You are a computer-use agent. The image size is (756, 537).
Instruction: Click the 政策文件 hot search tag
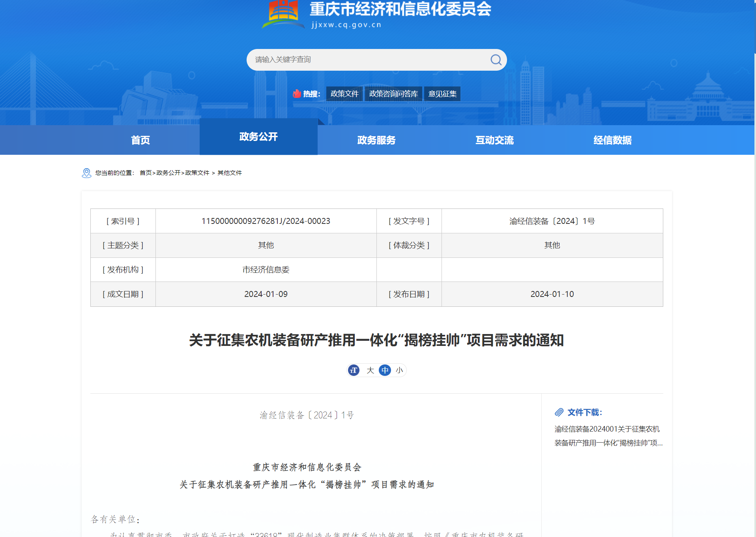344,94
